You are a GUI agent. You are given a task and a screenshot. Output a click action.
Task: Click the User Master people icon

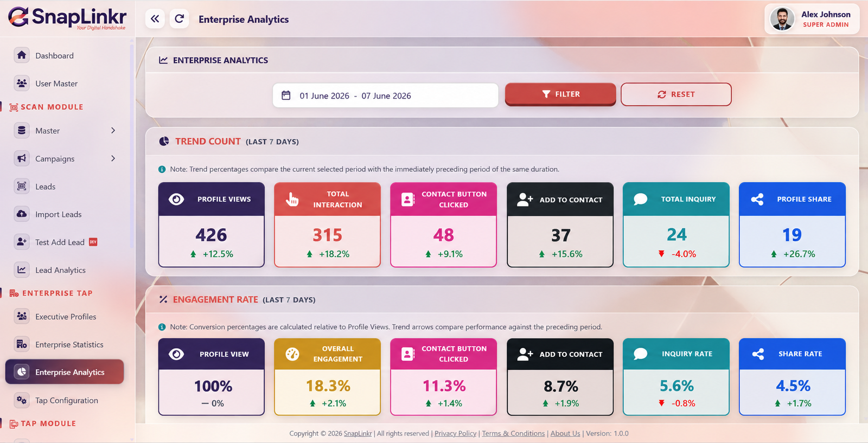(22, 83)
